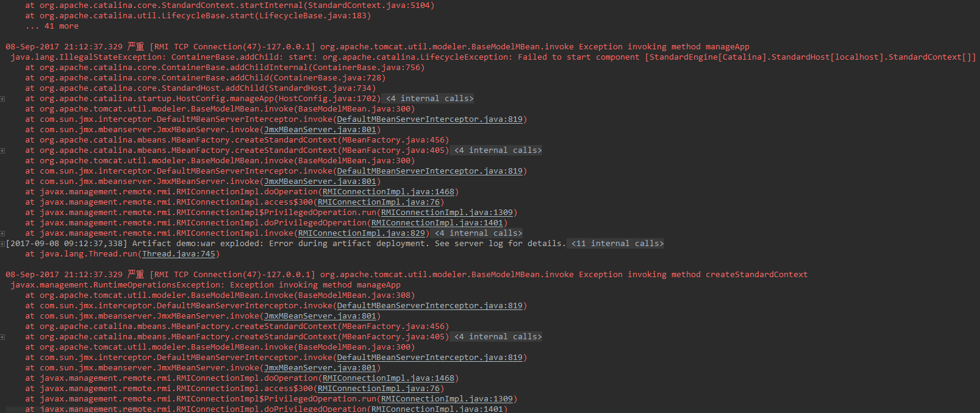Expand '<4 internal calls>' after MBeanFactory.java:405 in RuntimeOperationsException trace
This screenshot has height=413, width=980.
[x=498, y=337]
